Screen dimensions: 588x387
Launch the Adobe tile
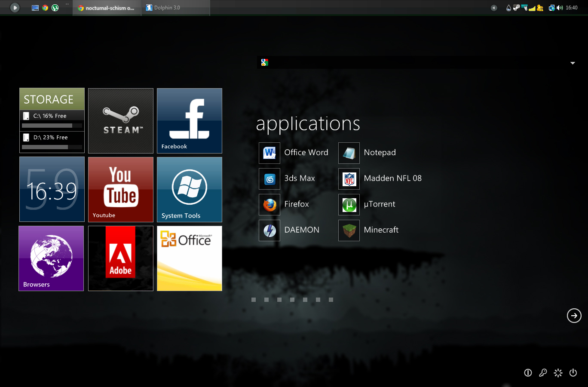click(x=121, y=258)
